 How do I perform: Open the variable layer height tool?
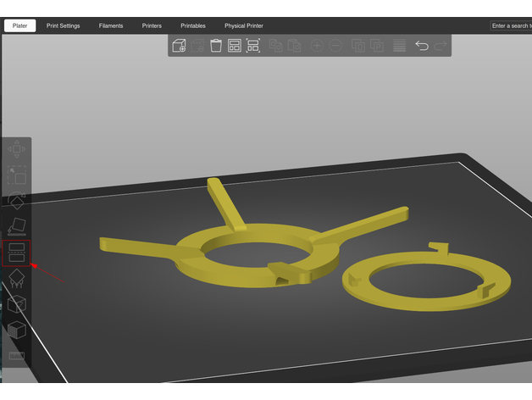(399, 46)
